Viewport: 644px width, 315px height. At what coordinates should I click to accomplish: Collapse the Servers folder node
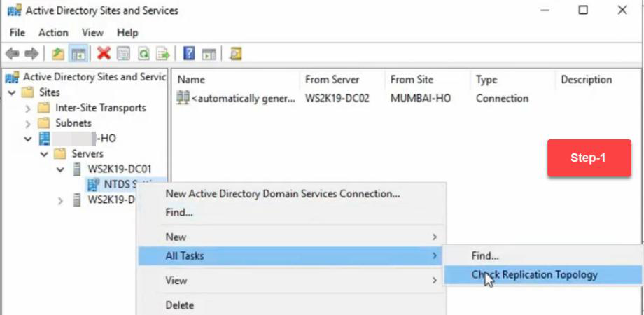(x=44, y=155)
